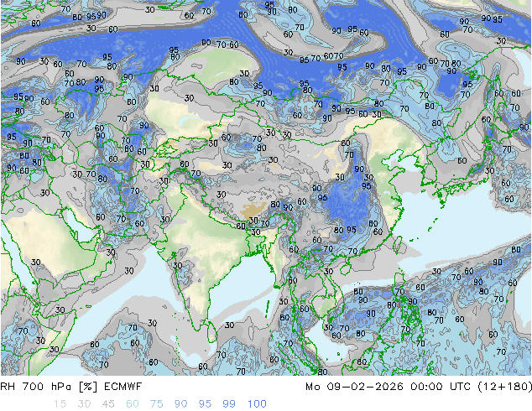Click the "00:00 UTC" time text
Screen dimensions: 532x411
pos(440,387)
